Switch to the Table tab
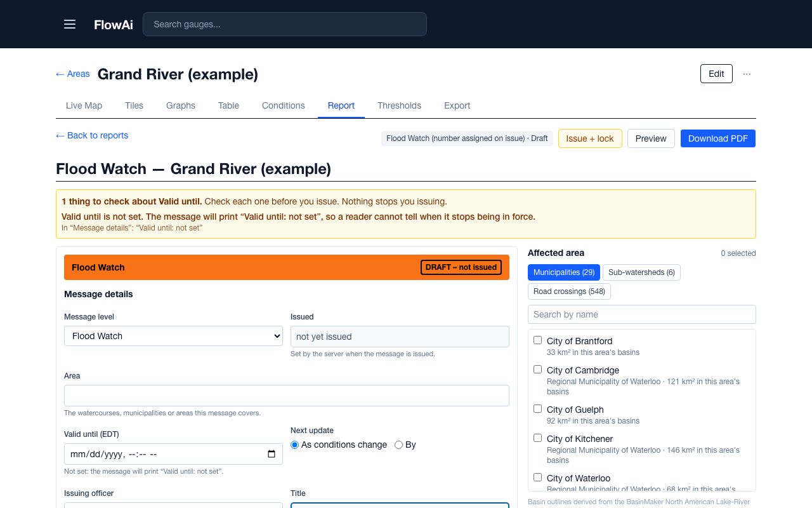Screen dimensions: 812x508 coord(228,105)
